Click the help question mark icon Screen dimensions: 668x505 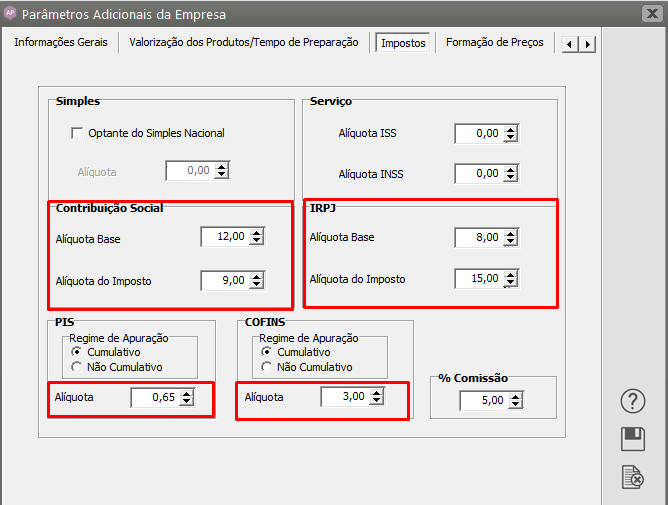coord(632,401)
